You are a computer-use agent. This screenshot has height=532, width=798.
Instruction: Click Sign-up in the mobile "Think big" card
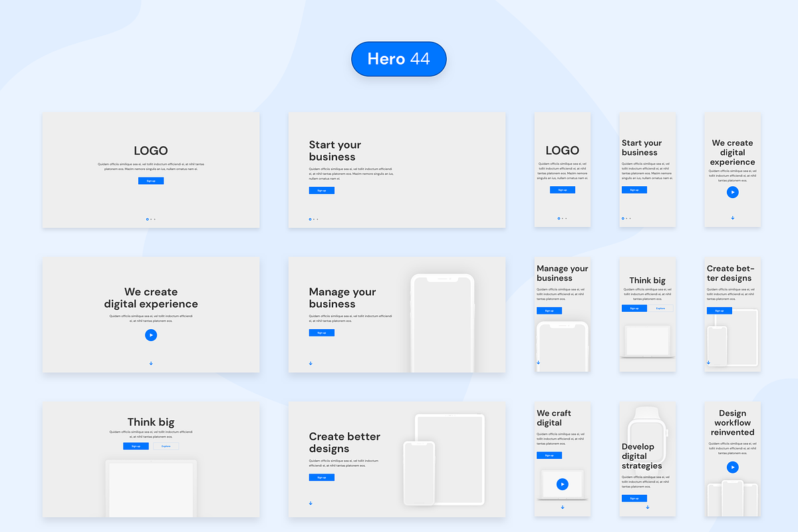634,308
